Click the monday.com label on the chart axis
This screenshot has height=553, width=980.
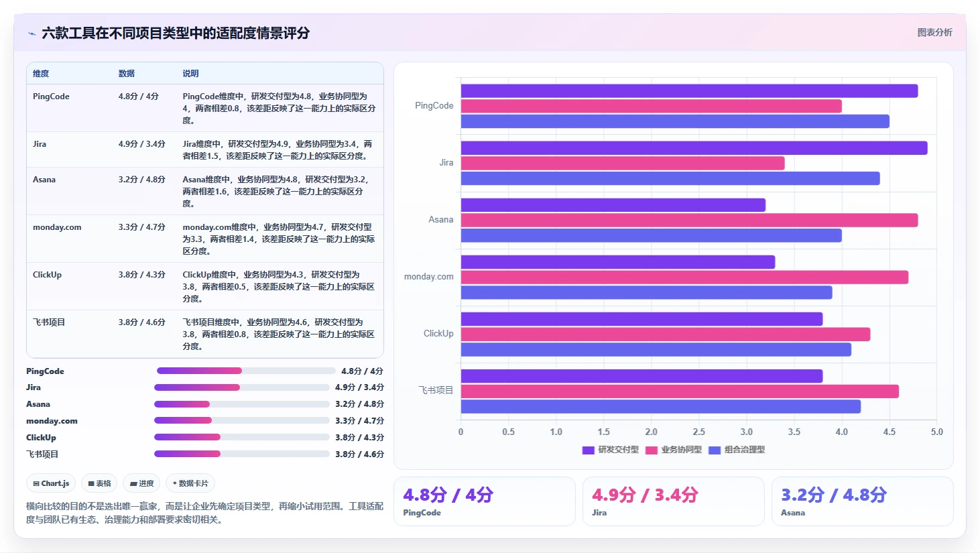(x=428, y=277)
